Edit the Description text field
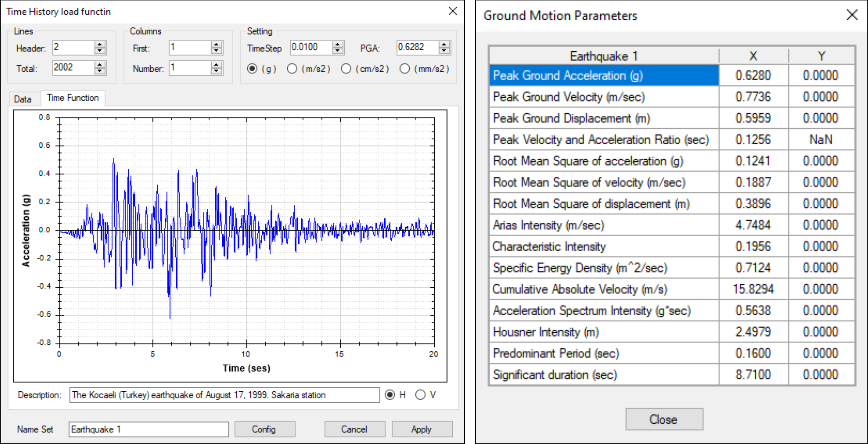The height and width of the screenshot is (444, 868). (224, 395)
